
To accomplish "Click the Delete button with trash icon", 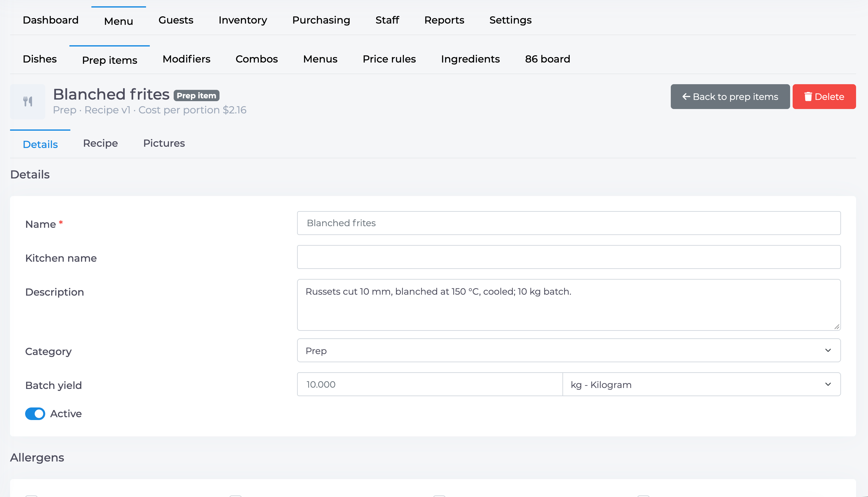I will tap(824, 96).
